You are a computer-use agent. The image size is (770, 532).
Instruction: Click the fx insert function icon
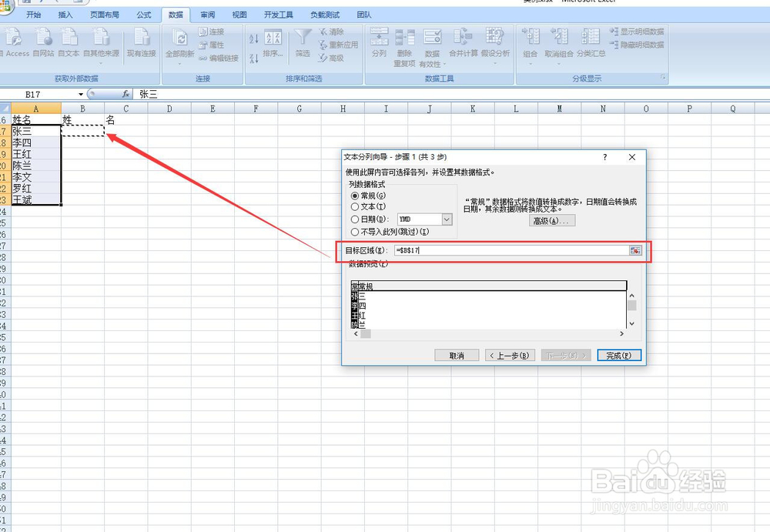(126, 94)
